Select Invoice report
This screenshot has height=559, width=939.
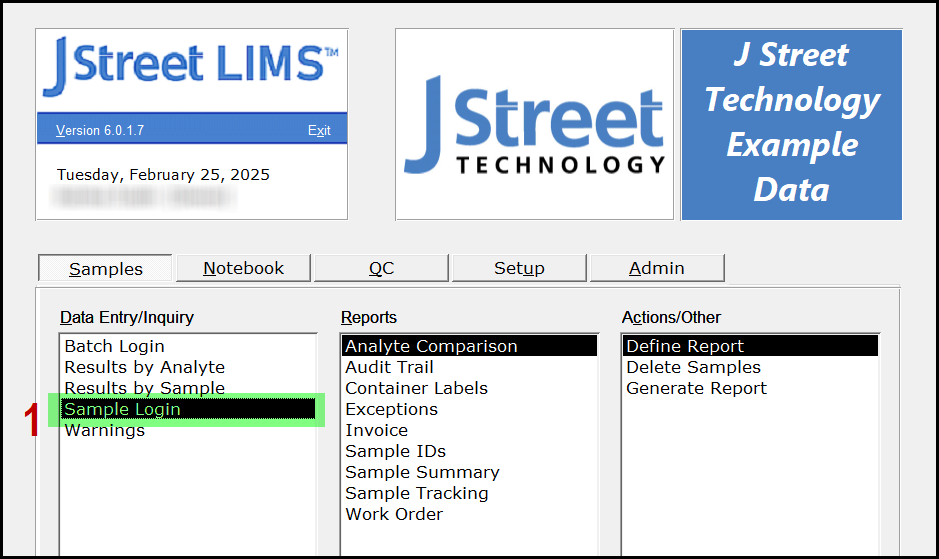pos(470,430)
